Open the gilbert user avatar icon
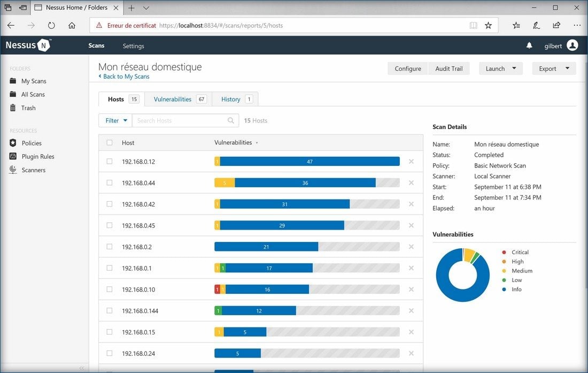This screenshot has width=588, height=373. click(x=572, y=45)
